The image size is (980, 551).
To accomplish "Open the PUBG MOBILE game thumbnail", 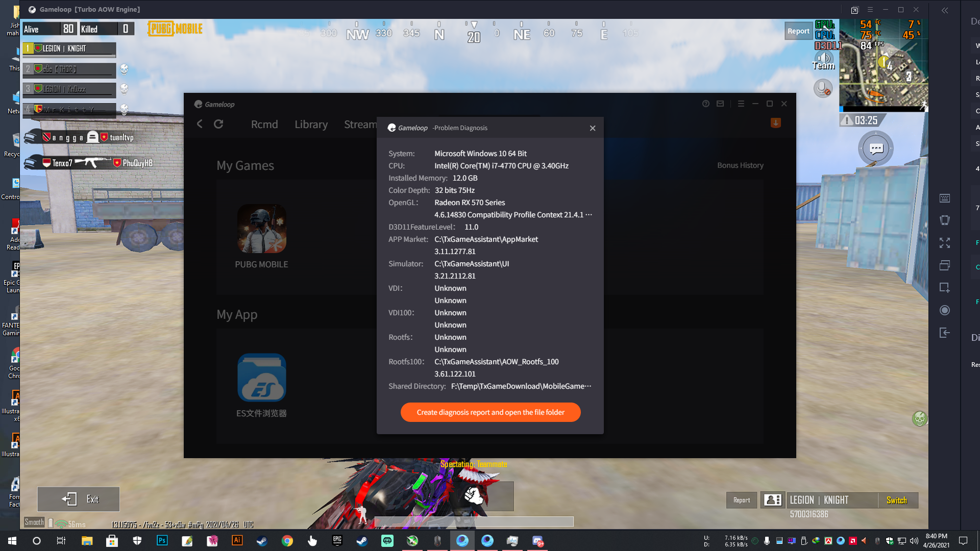I will pos(261,229).
